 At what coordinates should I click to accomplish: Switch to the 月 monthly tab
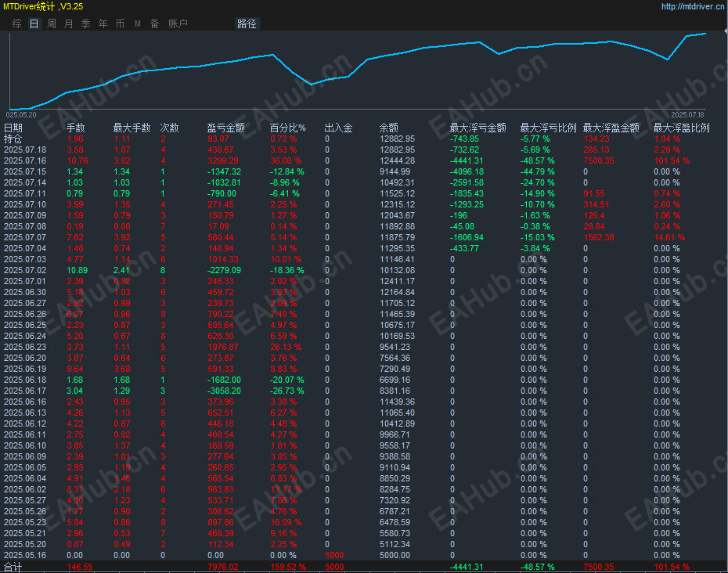[69, 23]
